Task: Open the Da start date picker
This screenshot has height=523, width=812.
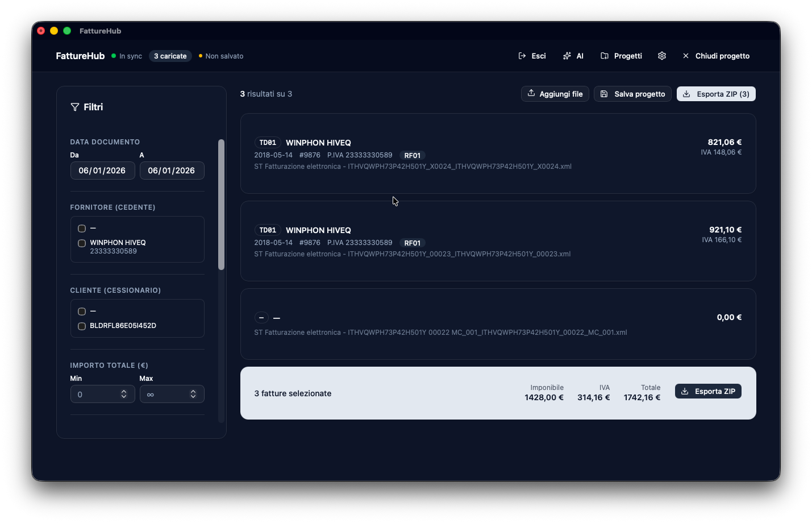Action: pyautogui.click(x=102, y=171)
